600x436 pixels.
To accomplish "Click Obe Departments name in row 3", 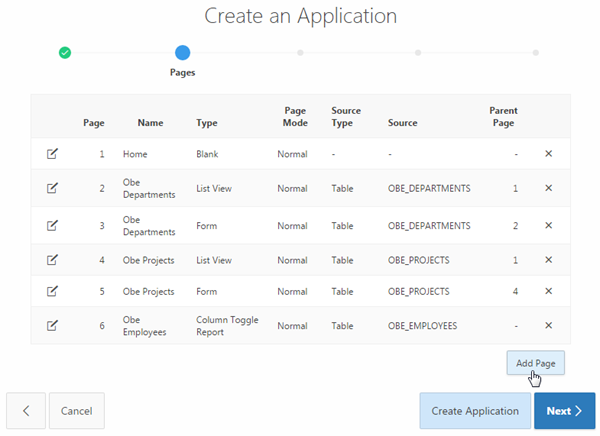I will tap(149, 226).
